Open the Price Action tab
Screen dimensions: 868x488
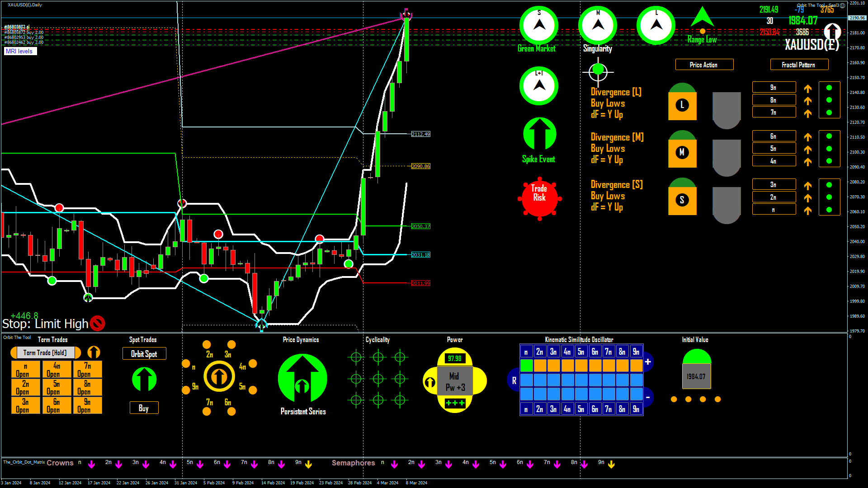click(704, 65)
